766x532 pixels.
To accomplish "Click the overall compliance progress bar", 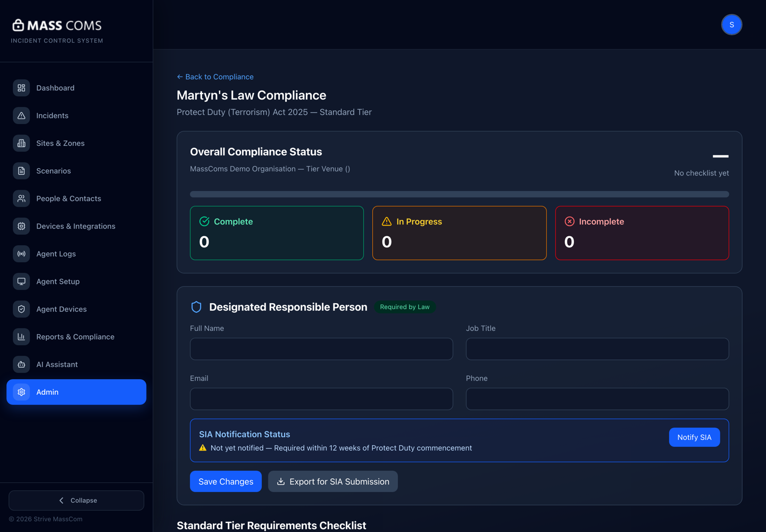I will [x=460, y=194].
